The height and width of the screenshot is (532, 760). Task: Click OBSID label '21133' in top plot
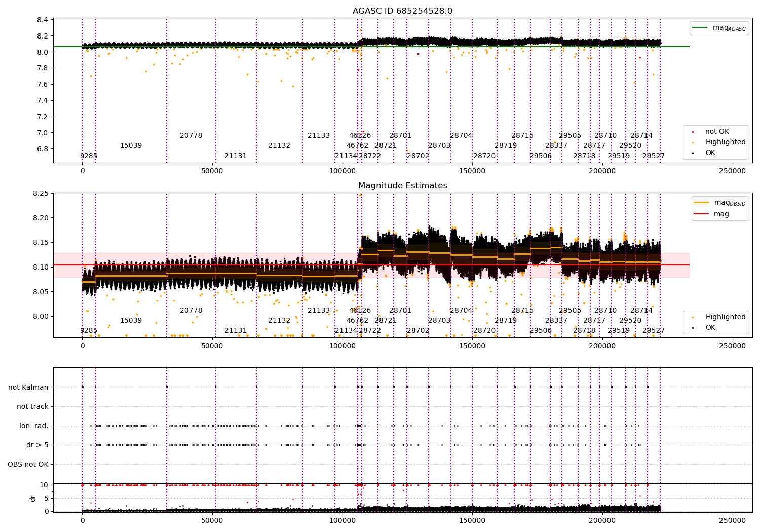319,135
